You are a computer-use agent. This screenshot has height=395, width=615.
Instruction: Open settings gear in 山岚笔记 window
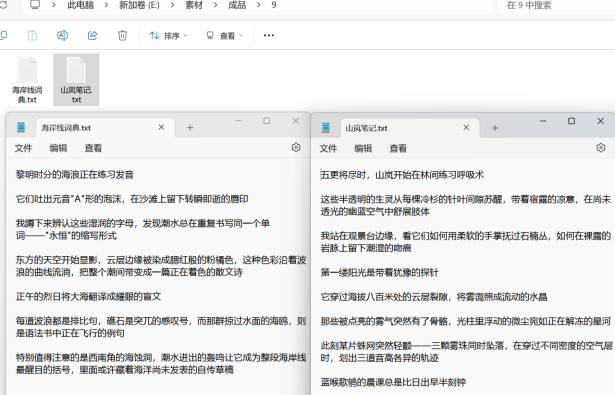coord(600,148)
